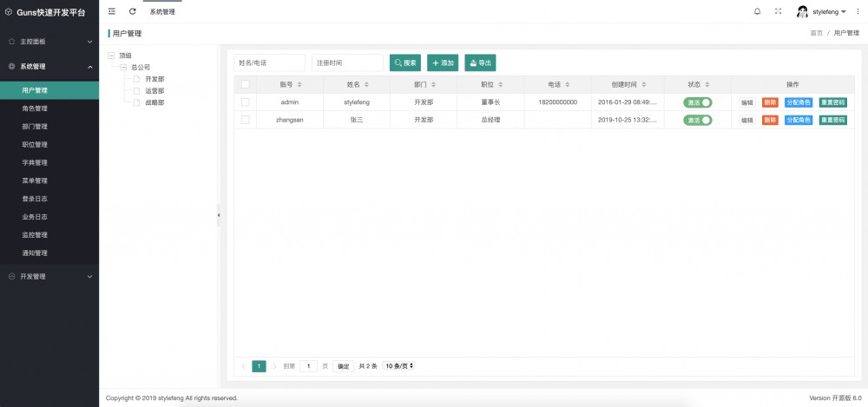The height and width of the screenshot is (407, 868).
Task: Open 字典管理 in the sidebar
Action: coord(49,163)
